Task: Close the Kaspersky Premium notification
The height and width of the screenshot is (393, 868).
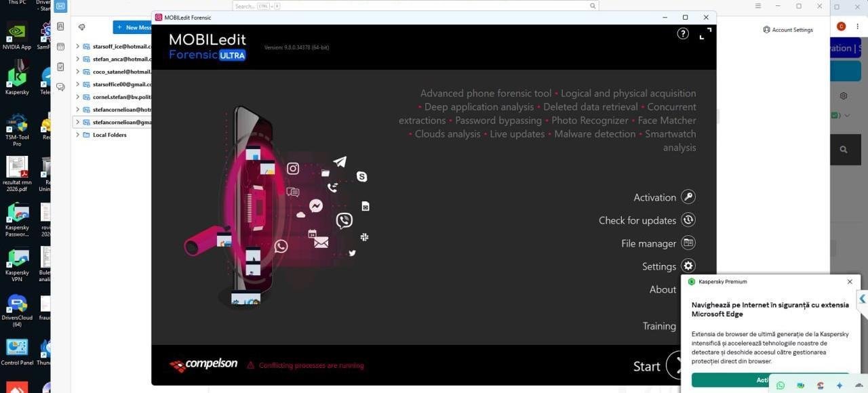Action: 850,282
